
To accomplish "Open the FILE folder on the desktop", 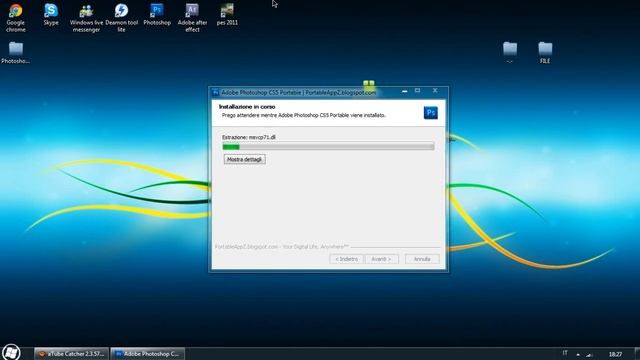I will click(x=545, y=53).
